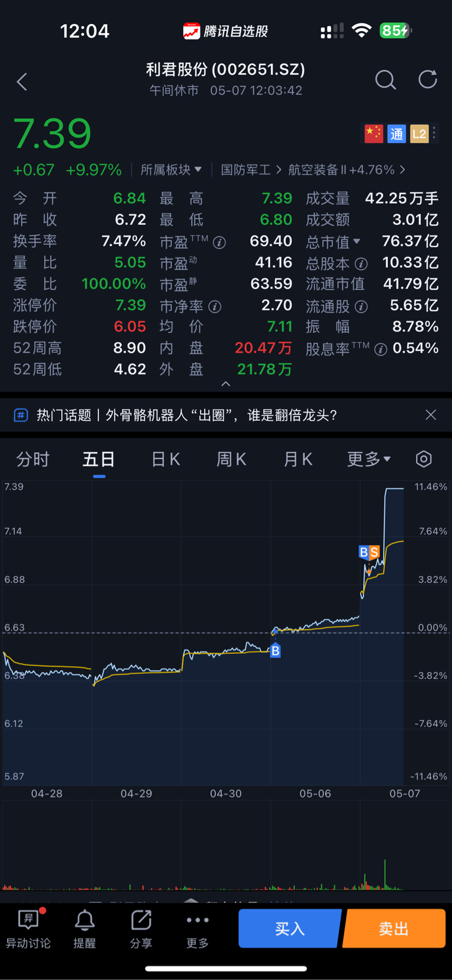
Task: Switch to 月K chart tab
Action: (298, 459)
